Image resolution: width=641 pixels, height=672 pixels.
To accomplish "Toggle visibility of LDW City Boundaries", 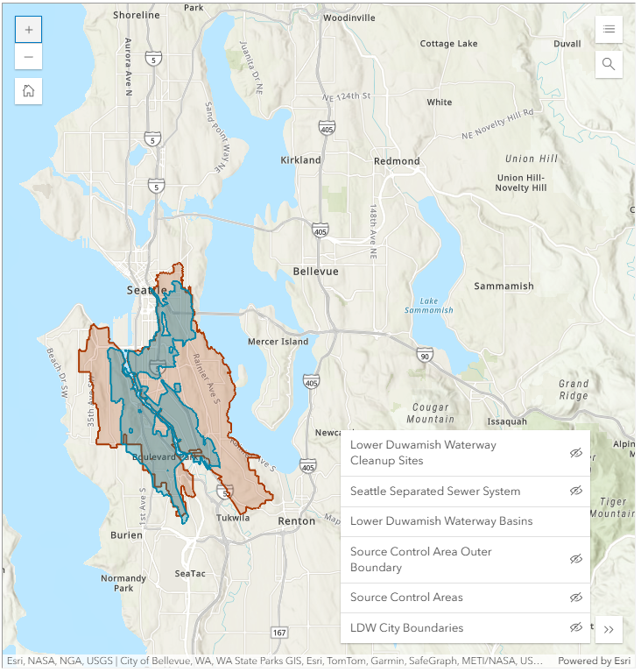I will click(x=575, y=627).
